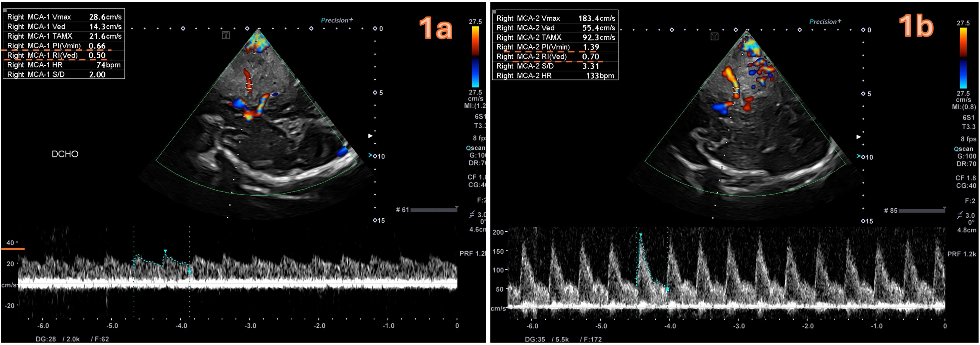
Task: Click small triangle at cine bar #61 end
Action: tap(457, 207)
